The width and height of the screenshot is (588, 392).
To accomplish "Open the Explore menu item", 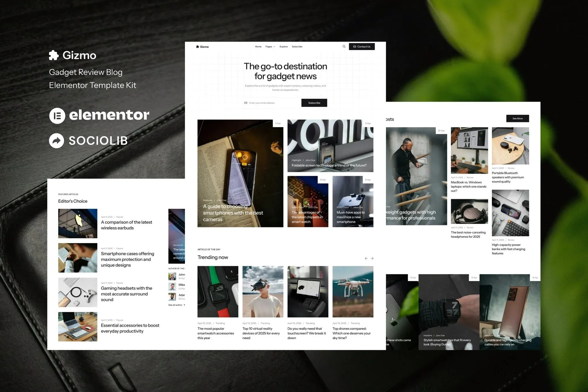I will coord(284,46).
